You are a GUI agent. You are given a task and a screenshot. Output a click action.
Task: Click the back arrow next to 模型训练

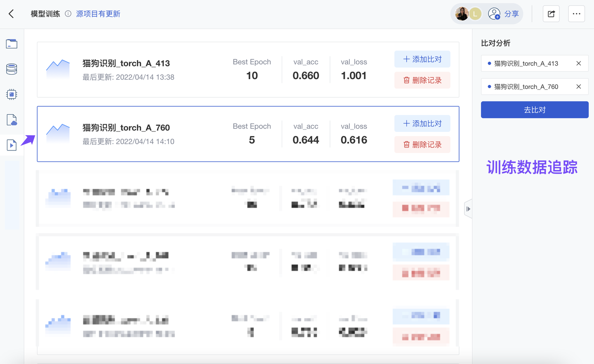click(x=11, y=14)
